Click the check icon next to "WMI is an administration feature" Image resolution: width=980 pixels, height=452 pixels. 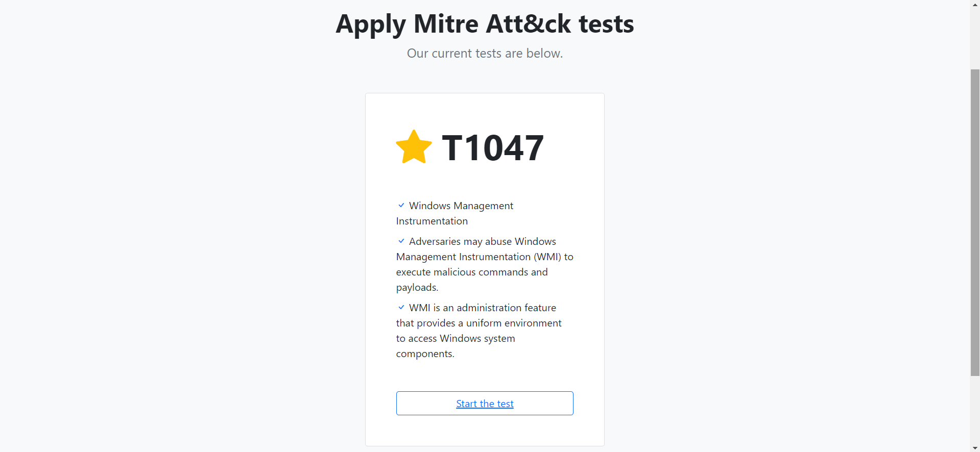[401, 307]
